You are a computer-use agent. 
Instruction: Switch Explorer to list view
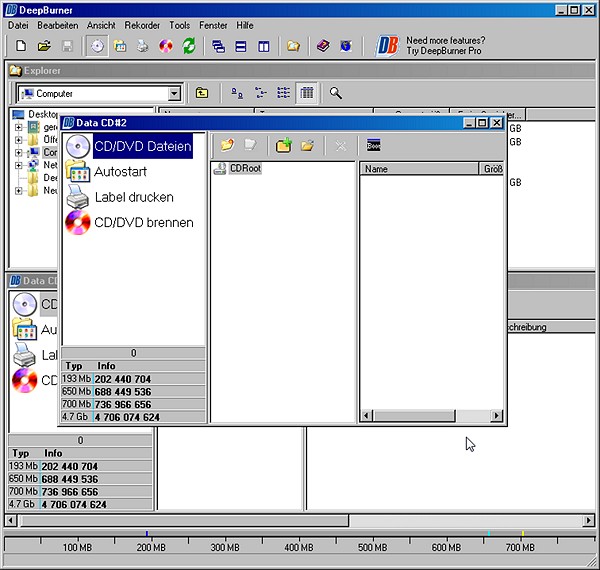point(284,93)
